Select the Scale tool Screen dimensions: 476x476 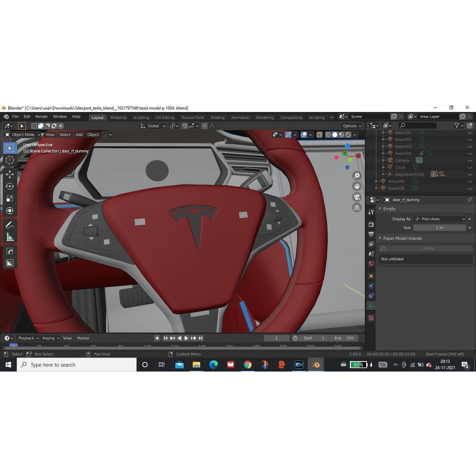[10, 198]
